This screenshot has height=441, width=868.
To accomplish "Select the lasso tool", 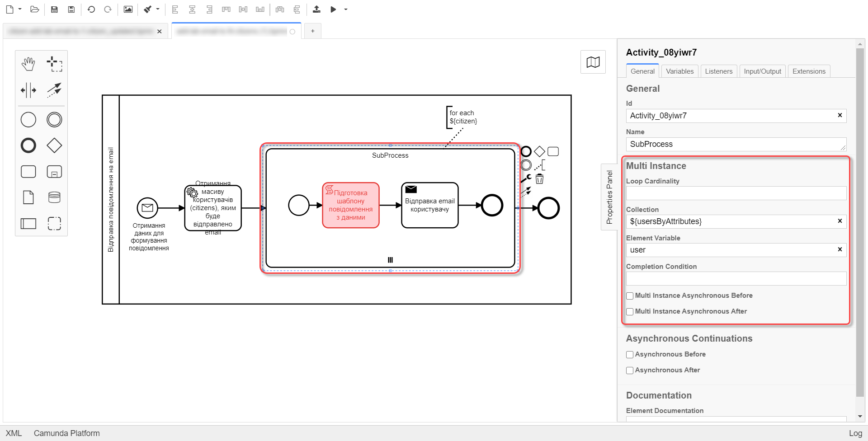I will pyautogui.click(x=54, y=64).
